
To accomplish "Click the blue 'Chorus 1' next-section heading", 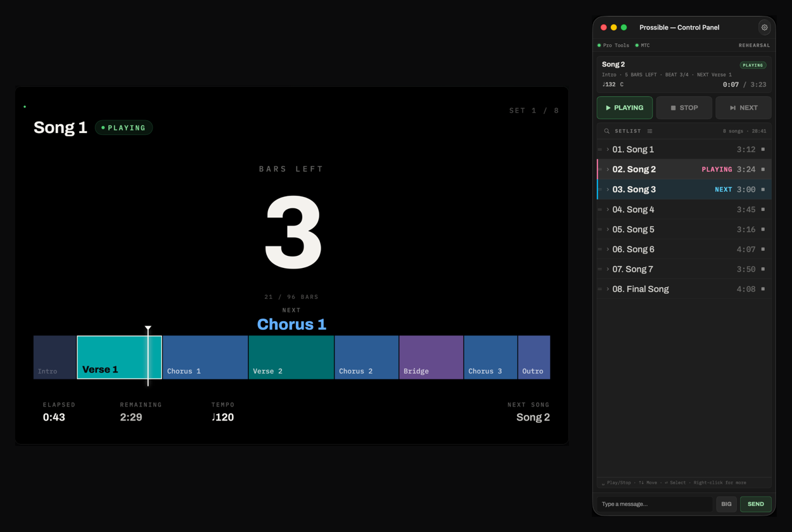I will (x=291, y=324).
